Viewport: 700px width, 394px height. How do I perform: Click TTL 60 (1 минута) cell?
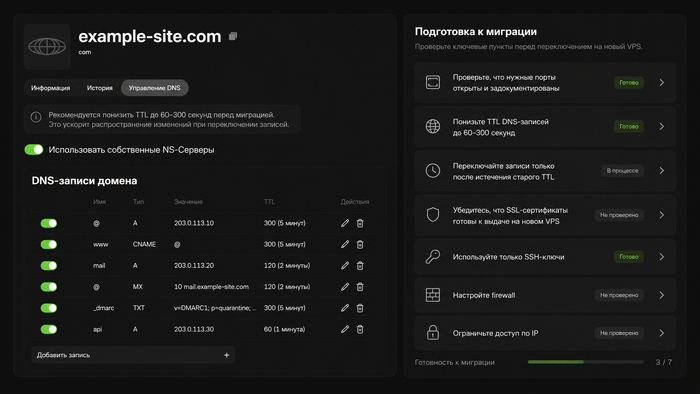(284, 329)
